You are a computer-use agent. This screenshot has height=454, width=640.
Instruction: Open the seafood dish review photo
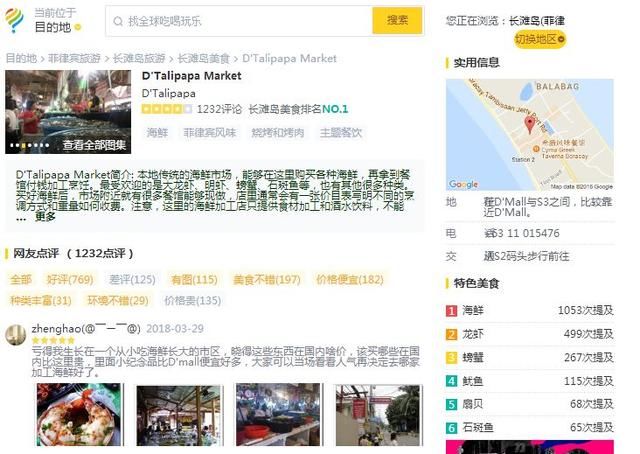click(x=80, y=414)
